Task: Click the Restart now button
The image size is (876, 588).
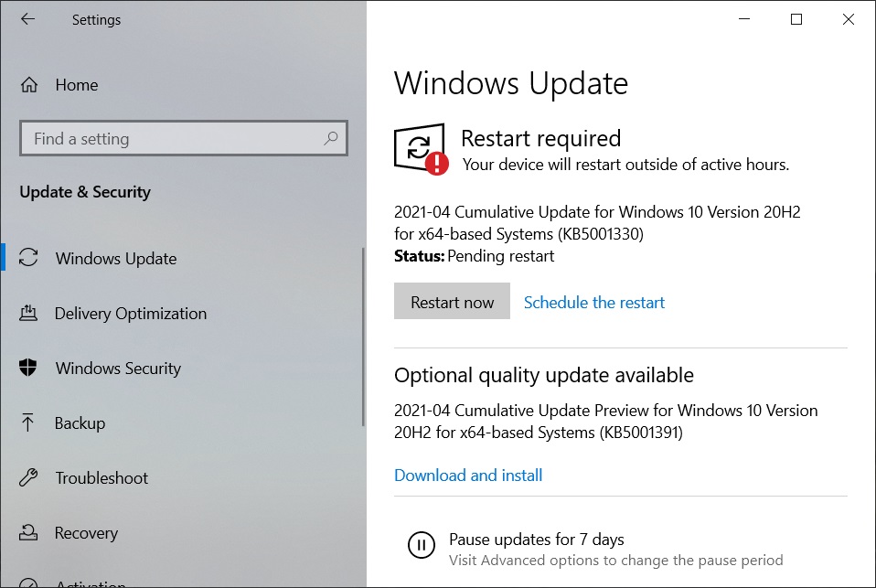Action: click(452, 301)
